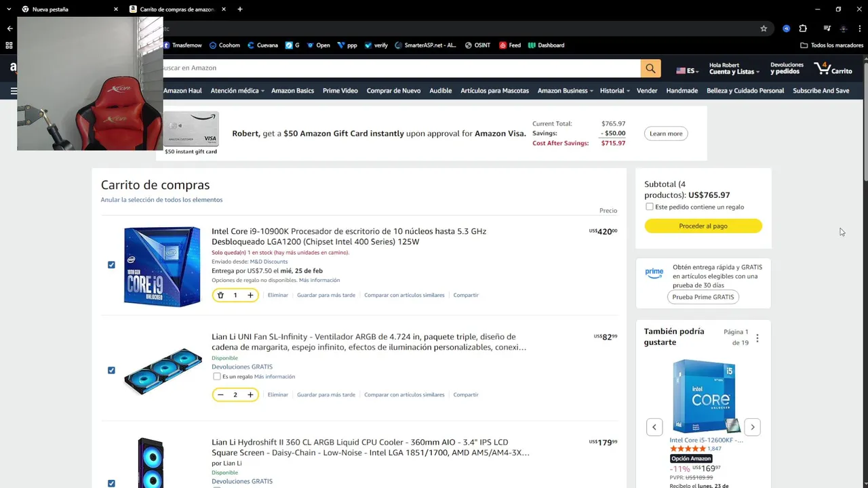Go to Prime Video

340,91
